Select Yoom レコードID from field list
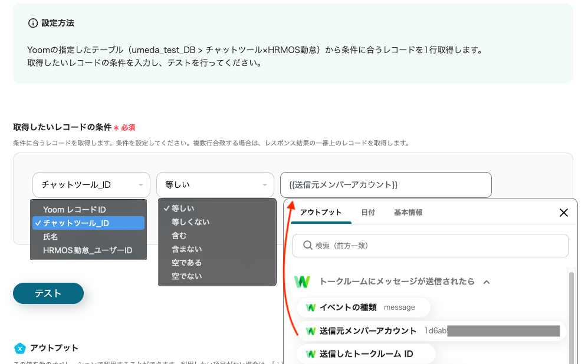Viewport: 588px width, 364px height. (x=74, y=210)
